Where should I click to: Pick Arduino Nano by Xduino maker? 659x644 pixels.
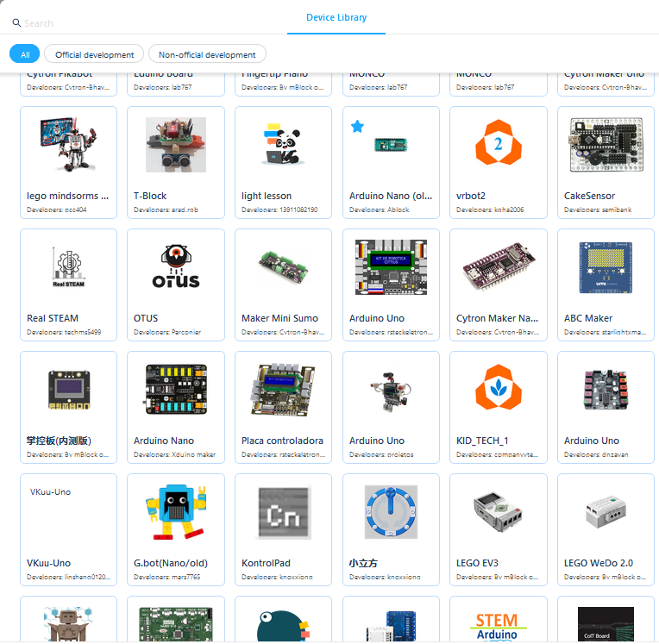tap(176, 408)
